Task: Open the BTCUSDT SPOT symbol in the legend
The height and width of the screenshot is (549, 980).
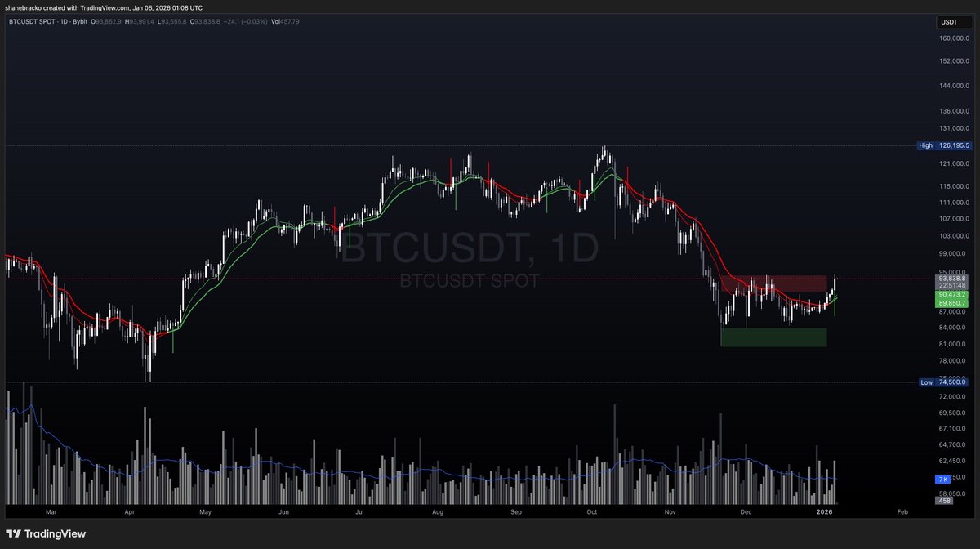Action: pos(33,21)
